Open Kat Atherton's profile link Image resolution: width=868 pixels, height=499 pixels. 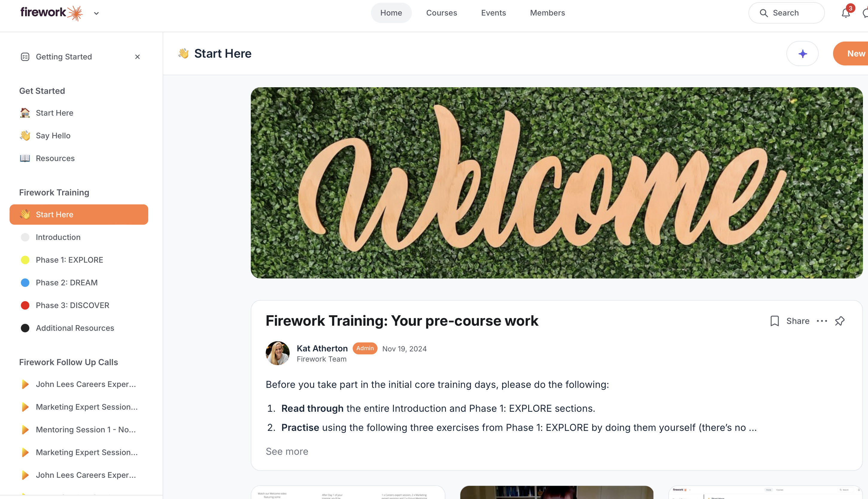(322, 348)
